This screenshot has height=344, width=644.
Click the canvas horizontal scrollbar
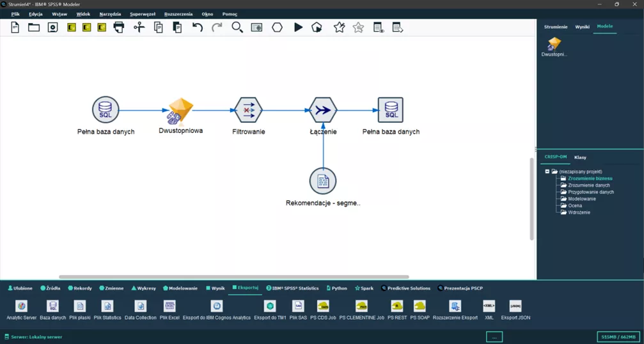(234, 277)
